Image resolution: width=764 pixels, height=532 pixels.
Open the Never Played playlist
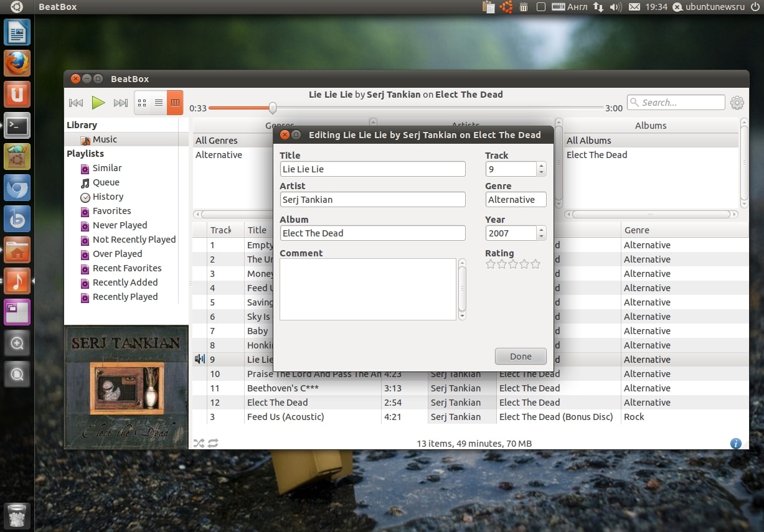point(120,225)
